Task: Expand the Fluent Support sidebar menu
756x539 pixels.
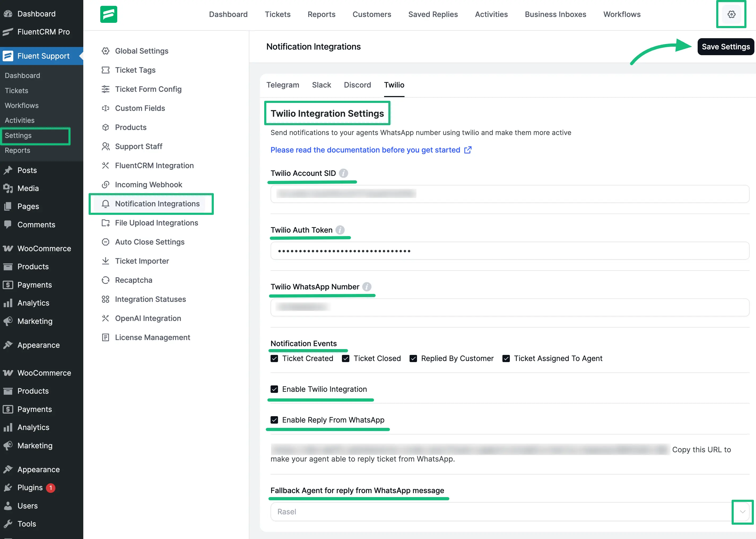Action: 43,56
